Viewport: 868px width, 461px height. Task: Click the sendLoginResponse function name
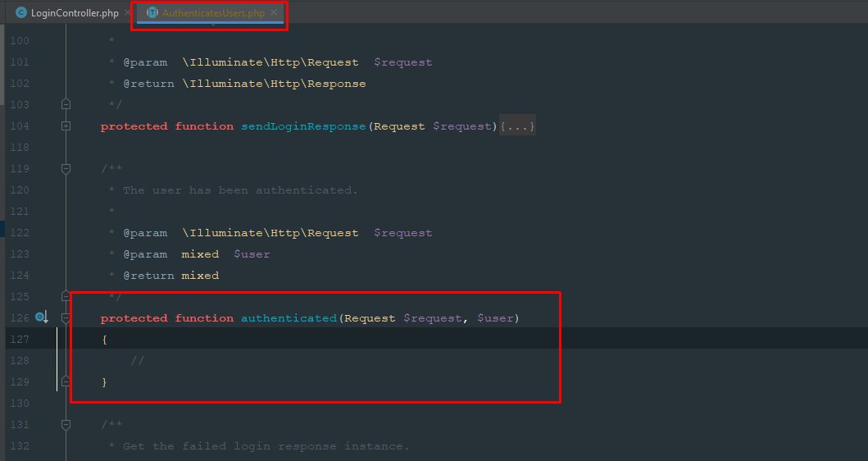point(303,126)
